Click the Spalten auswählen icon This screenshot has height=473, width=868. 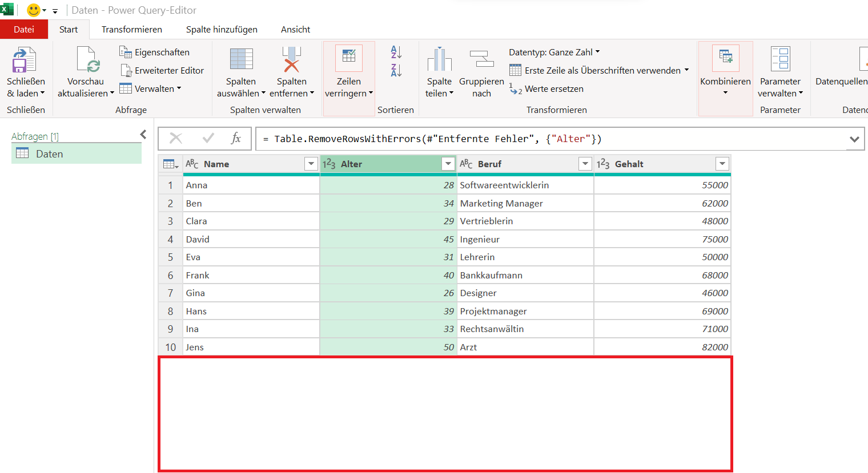point(241,59)
